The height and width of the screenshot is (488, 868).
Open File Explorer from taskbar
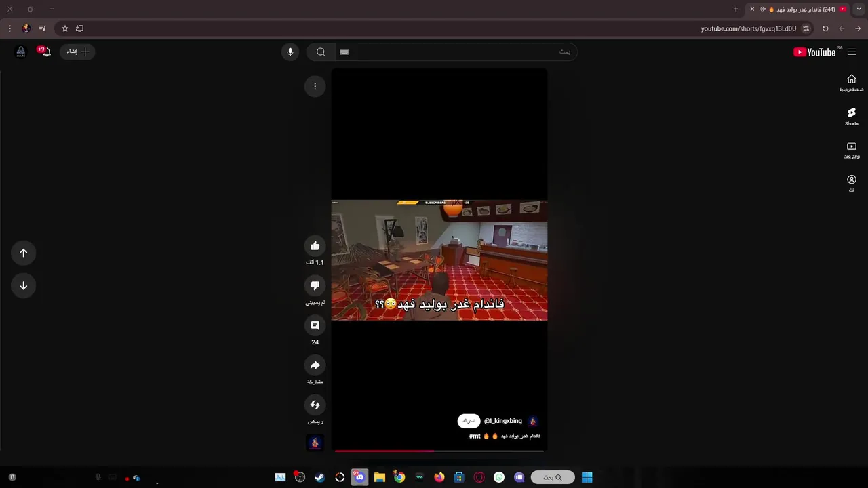tap(380, 477)
